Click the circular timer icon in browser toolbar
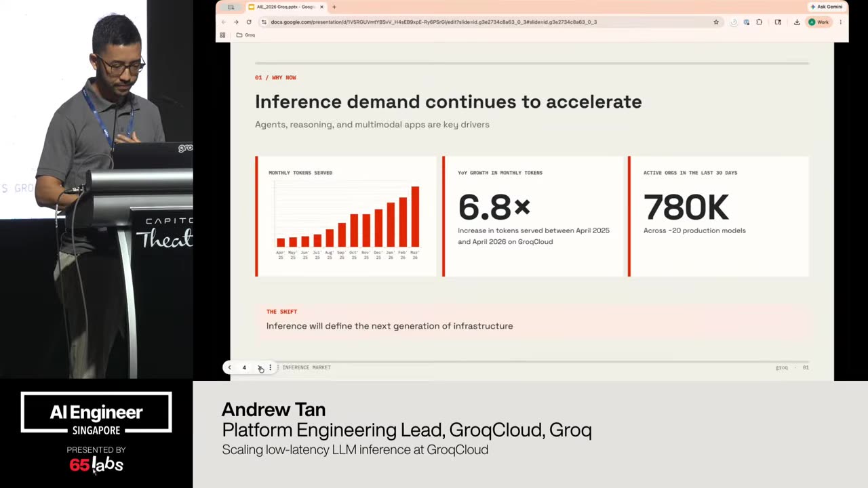This screenshot has height=488, width=868. point(734,22)
